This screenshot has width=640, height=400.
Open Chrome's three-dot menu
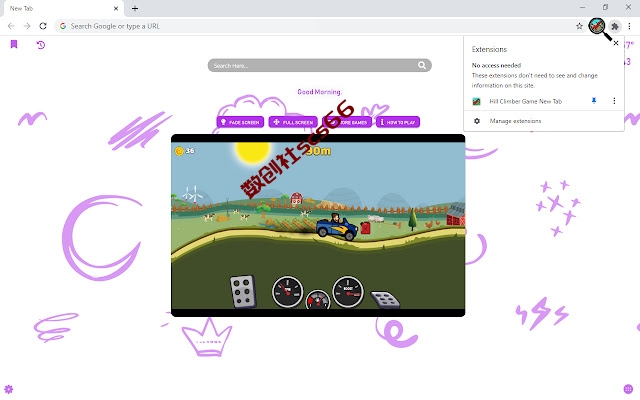pos(629,26)
